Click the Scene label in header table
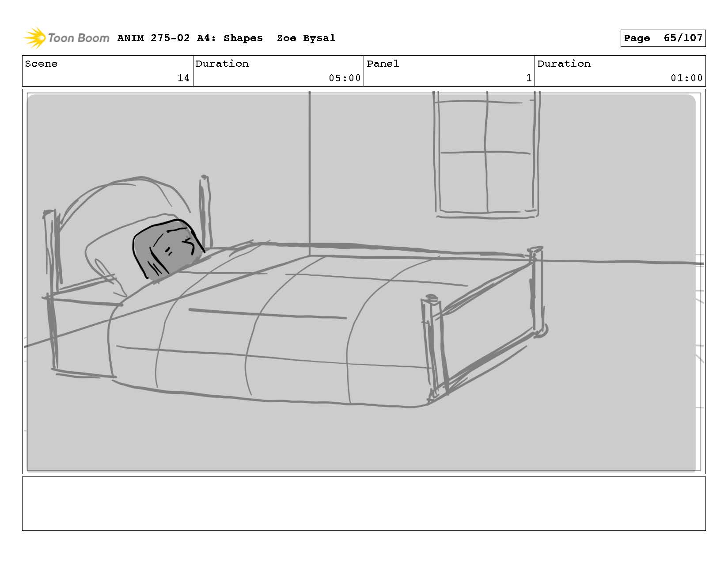The image size is (728, 564). click(41, 64)
